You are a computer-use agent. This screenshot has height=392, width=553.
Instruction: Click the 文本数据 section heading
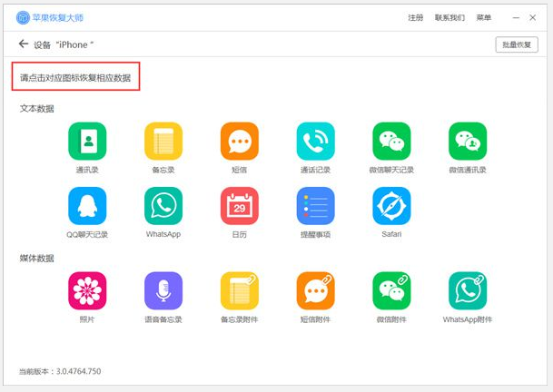(36, 109)
